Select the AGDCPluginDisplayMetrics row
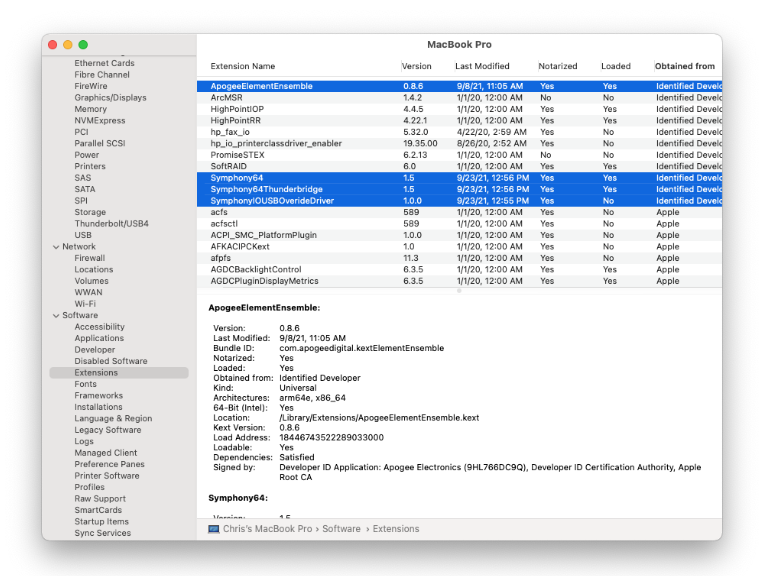 [459, 281]
